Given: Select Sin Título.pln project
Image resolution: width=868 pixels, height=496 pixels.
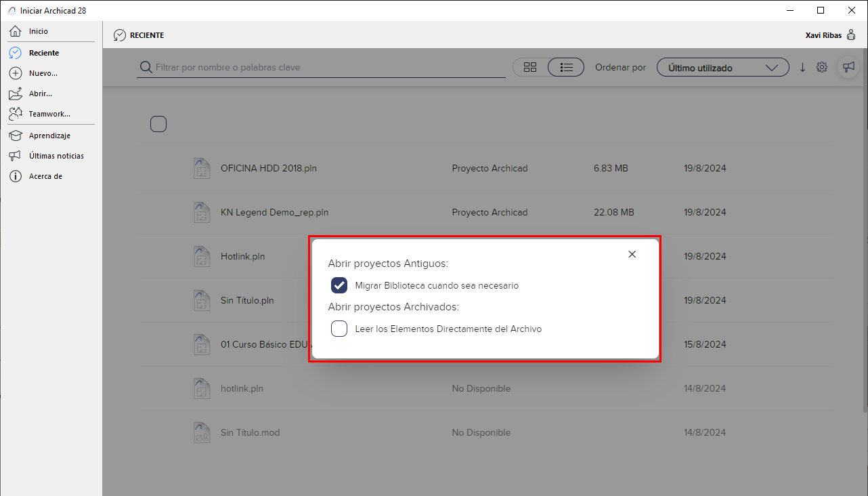Looking at the screenshot, I should 247,300.
